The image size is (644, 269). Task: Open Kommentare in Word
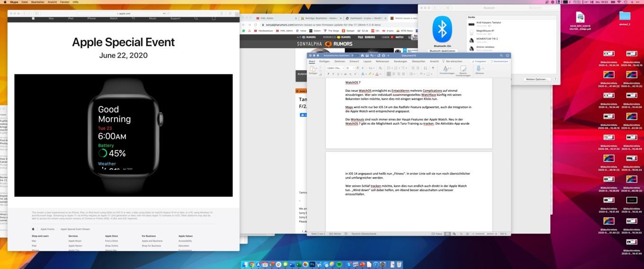click(x=500, y=61)
